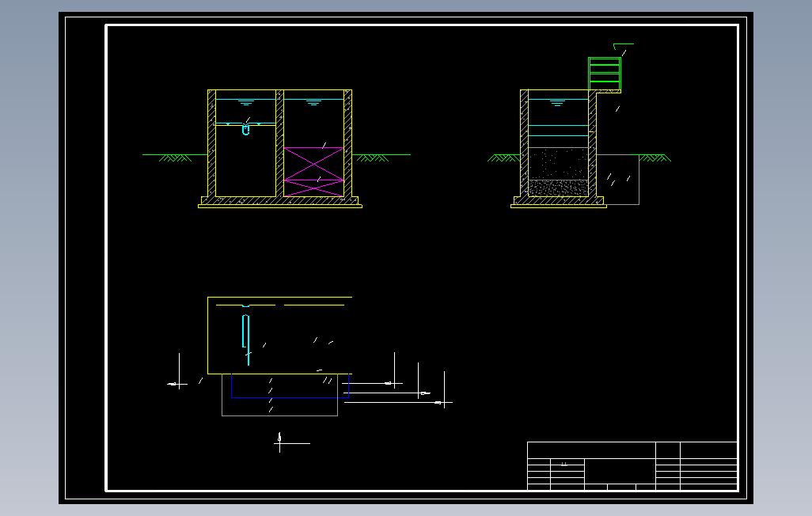Image resolution: width=812 pixels, height=516 pixels.
Task: Select the blue rectangle in the plan view
Action: (x=290, y=386)
